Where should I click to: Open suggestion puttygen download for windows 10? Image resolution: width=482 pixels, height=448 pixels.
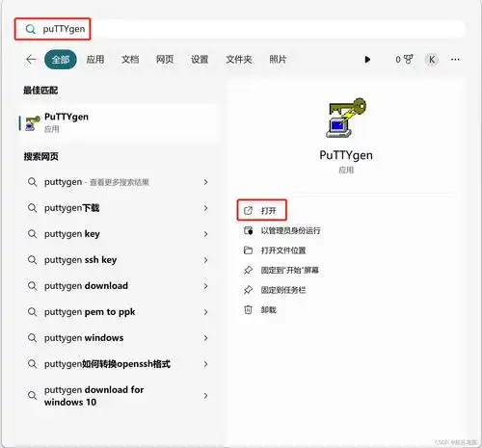119,396
